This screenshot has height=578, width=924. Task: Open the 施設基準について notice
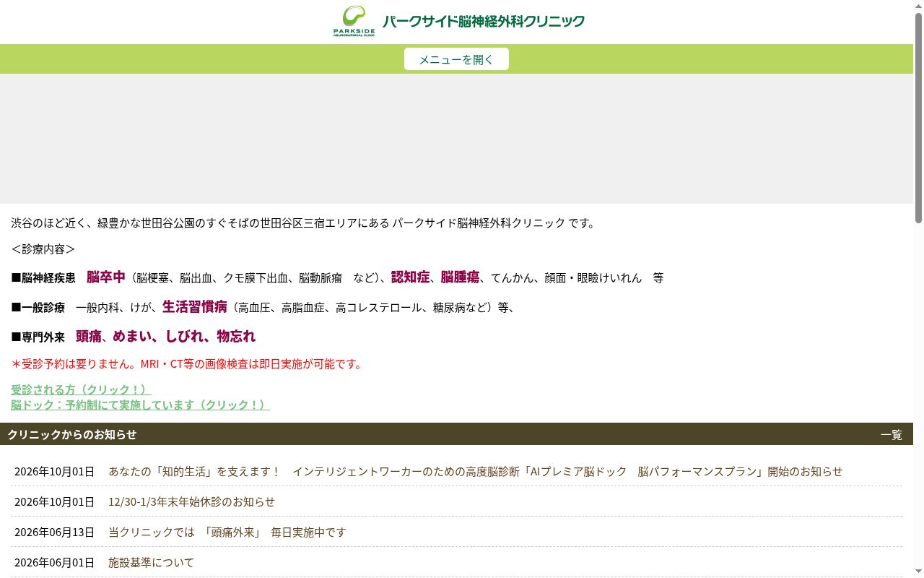point(151,562)
